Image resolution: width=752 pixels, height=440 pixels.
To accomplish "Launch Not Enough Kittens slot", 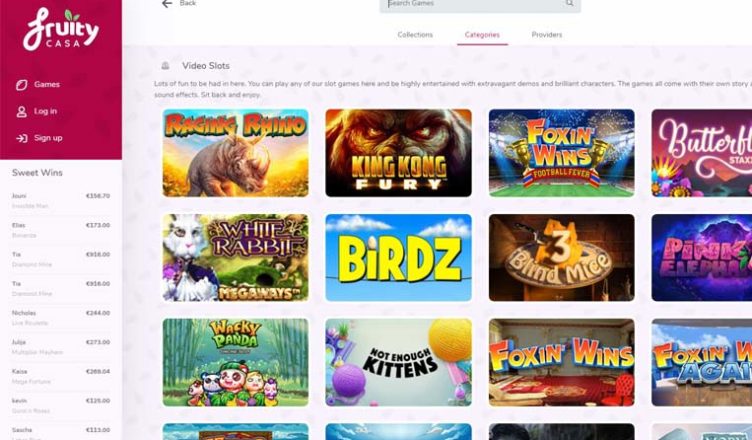I will click(x=399, y=362).
